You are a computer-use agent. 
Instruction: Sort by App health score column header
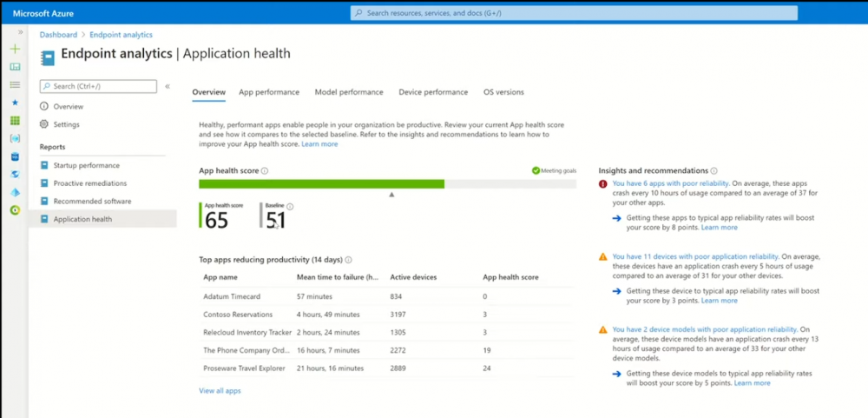(x=511, y=277)
